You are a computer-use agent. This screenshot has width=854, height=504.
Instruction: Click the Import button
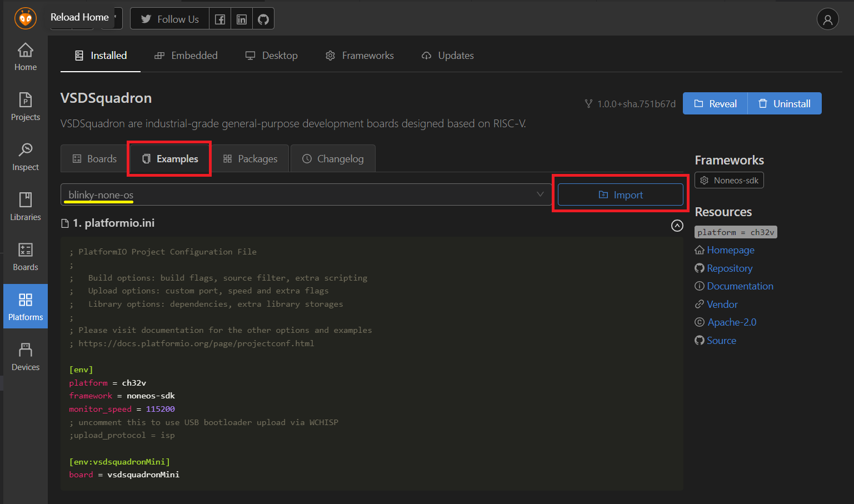click(620, 194)
